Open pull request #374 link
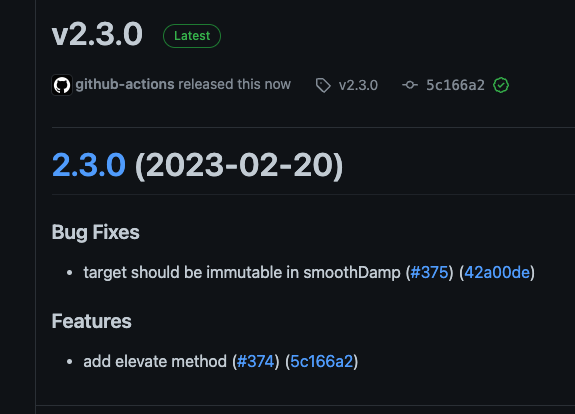 coord(256,362)
